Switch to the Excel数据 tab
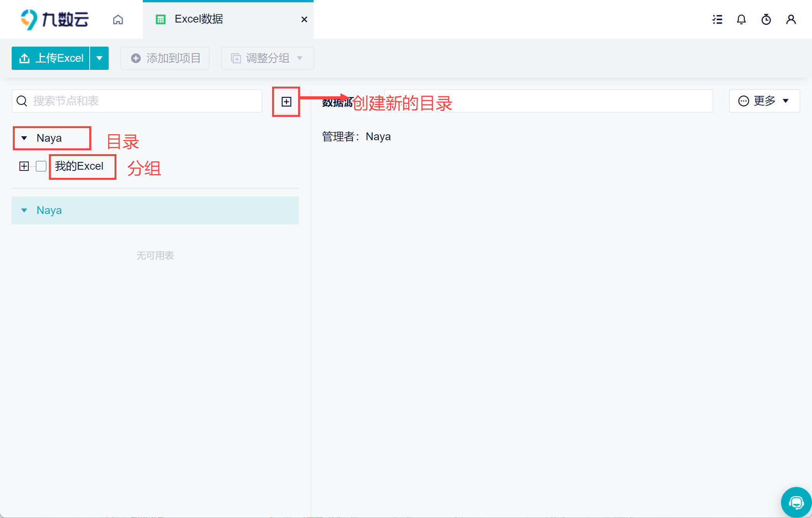812x518 pixels. pos(199,19)
